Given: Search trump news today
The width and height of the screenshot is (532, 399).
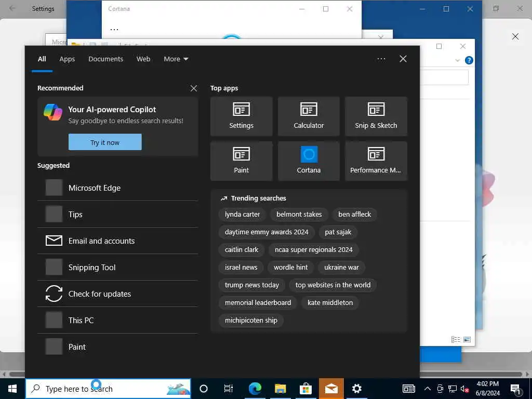Looking at the screenshot, I should pos(252,285).
